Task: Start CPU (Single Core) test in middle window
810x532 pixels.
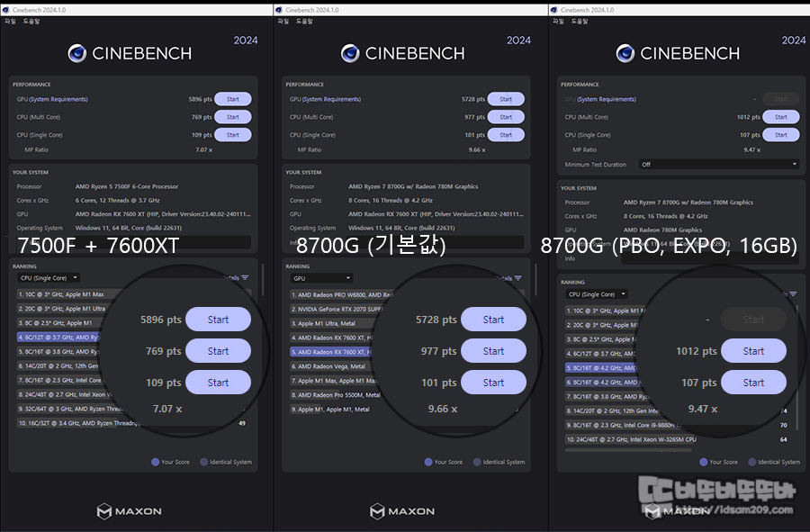Action: pyautogui.click(x=506, y=135)
